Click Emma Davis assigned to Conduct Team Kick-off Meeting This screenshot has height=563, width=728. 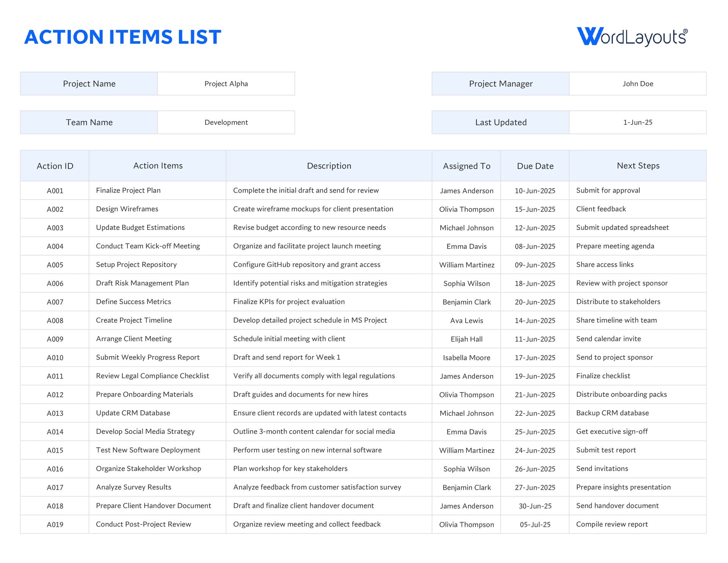466,246
